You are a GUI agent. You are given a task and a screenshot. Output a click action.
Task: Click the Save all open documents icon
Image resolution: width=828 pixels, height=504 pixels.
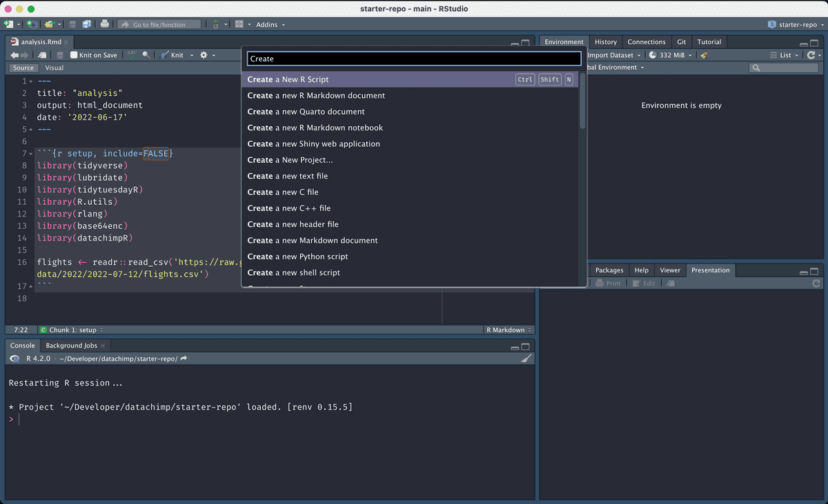[86, 24]
